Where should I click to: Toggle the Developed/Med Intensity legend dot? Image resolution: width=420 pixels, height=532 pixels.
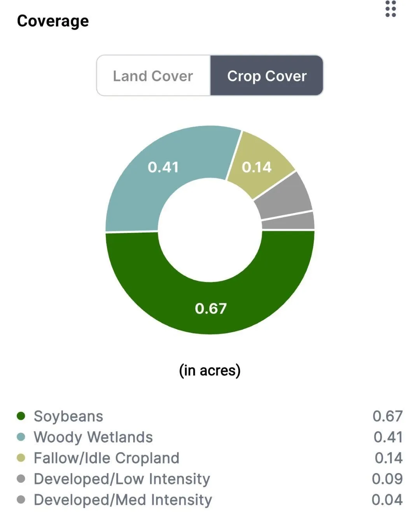pyautogui.click(x=21, y=500)
